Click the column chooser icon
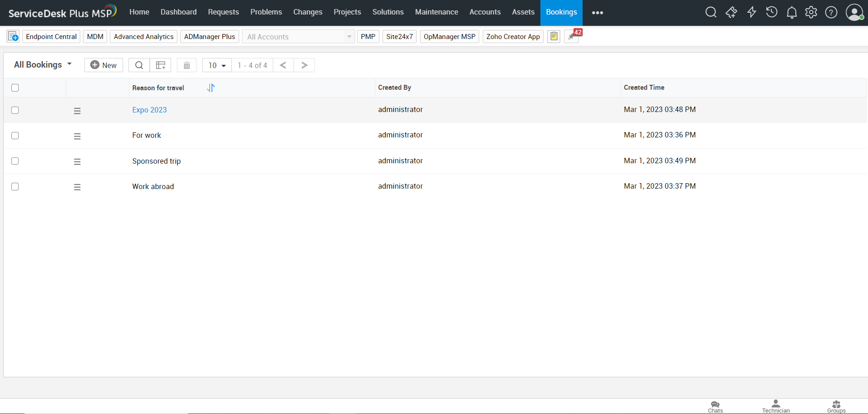The image size is (868, 414). tap(160, 65)
